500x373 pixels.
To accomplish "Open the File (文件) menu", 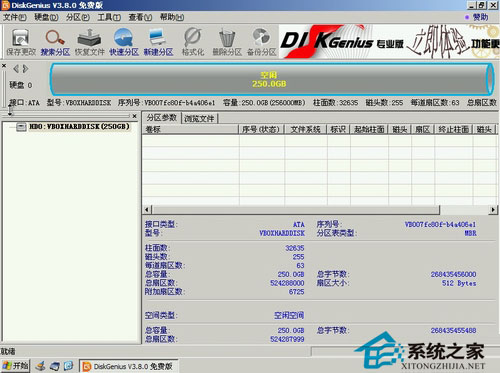I will (15, 17).
